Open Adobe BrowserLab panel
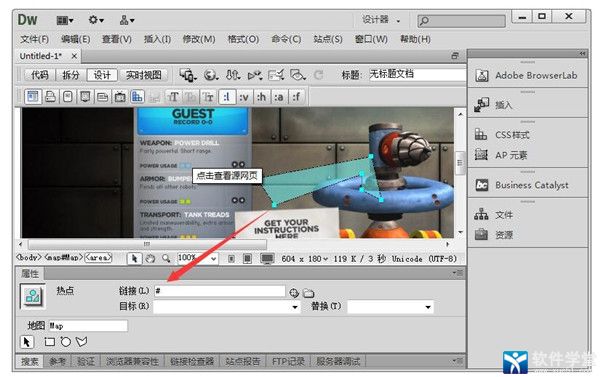The width and height of the screenshot is (600, 377). 526,75
